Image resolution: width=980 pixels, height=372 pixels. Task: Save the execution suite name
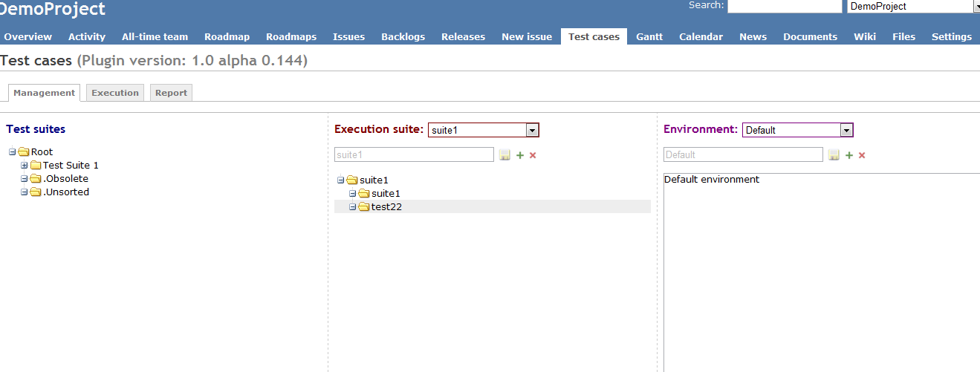[504, 154]
